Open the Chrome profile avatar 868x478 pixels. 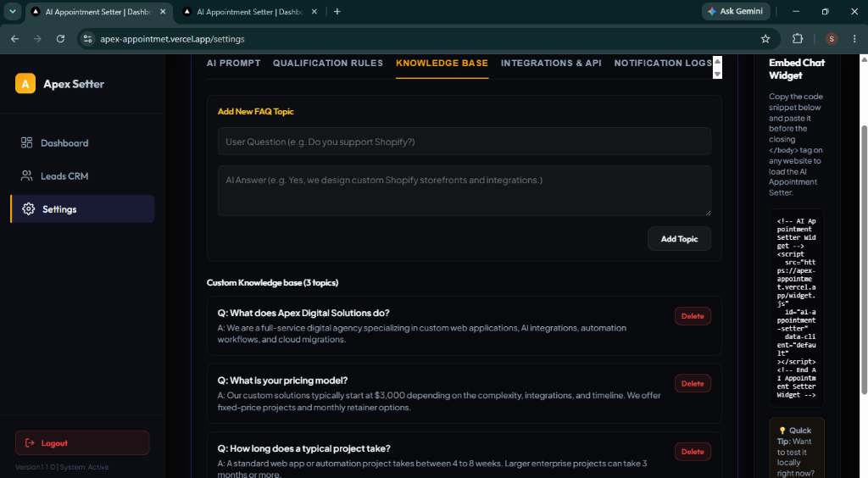[832, 39]
